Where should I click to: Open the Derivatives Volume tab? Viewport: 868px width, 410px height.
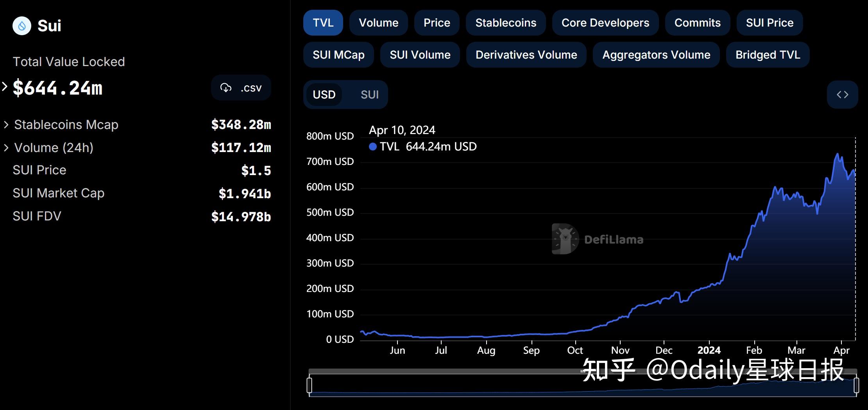tap(526, 55)
